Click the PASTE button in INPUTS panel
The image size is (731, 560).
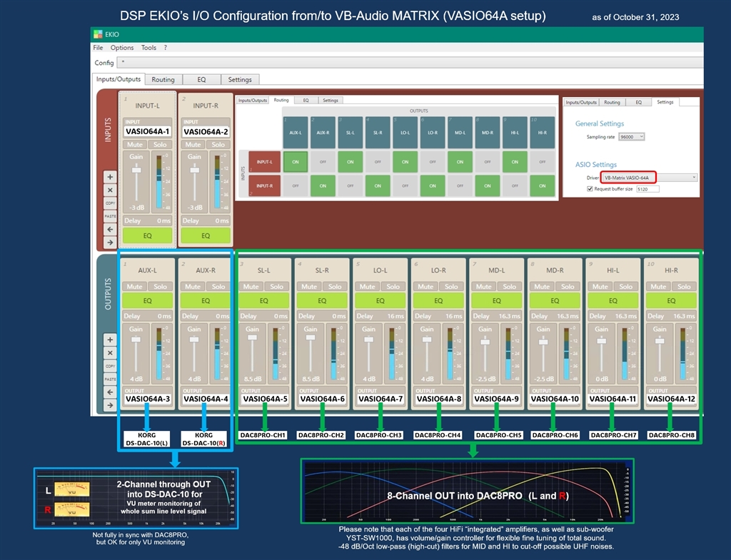(110, 216)
